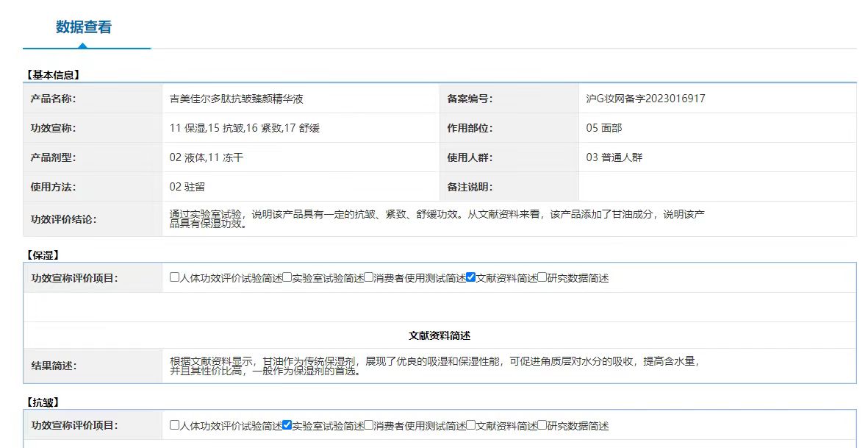Check 消费者使用测试简述 in the 抗皱 section
The width and height of the screenshot is (868, 448).
(x=369, y=424)
